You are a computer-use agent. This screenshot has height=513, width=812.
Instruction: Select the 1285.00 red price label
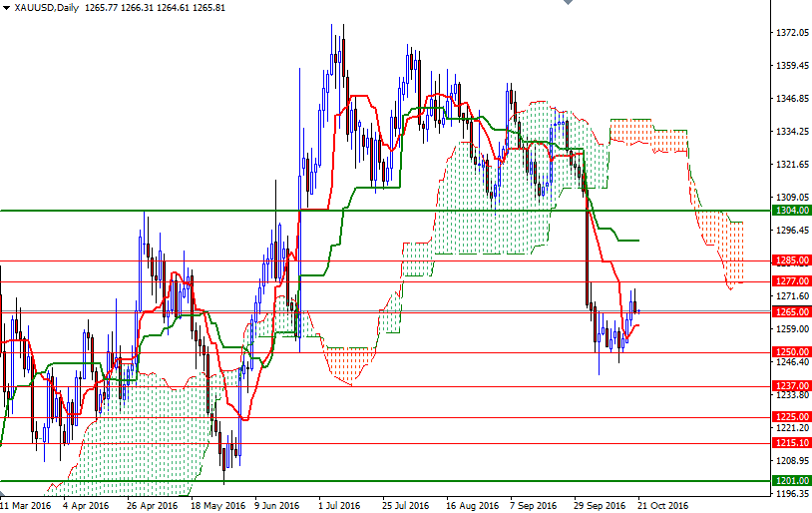[792, 260]
